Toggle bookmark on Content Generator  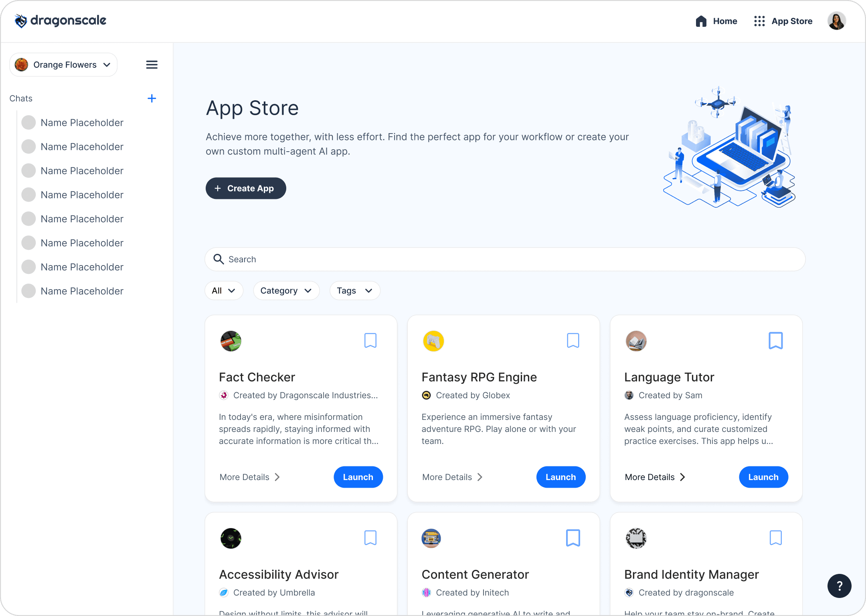pyautogui.click(x=573, y=538)
